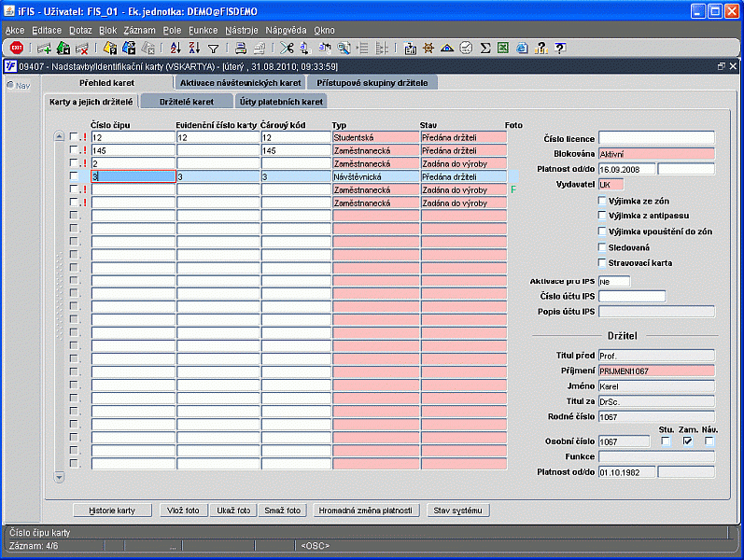This screenshot has height=560, width=744.
Task: Click the Internet Explorer icon
Action: click(522, 48)
